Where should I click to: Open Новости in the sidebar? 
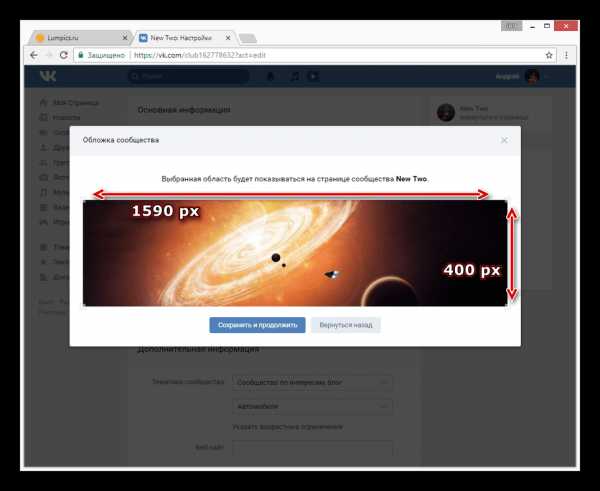(60, 117)
